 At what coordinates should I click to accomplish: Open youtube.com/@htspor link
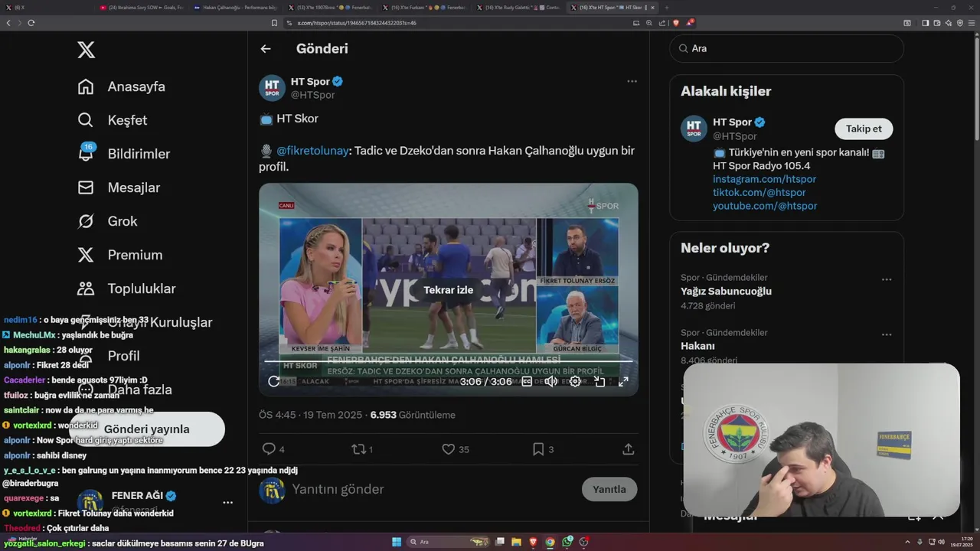coord(764,206)
